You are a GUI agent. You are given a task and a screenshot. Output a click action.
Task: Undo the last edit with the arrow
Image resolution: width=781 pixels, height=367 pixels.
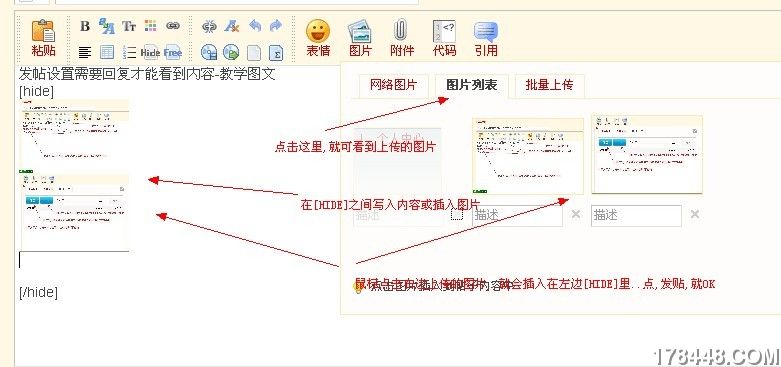point(255,26)
